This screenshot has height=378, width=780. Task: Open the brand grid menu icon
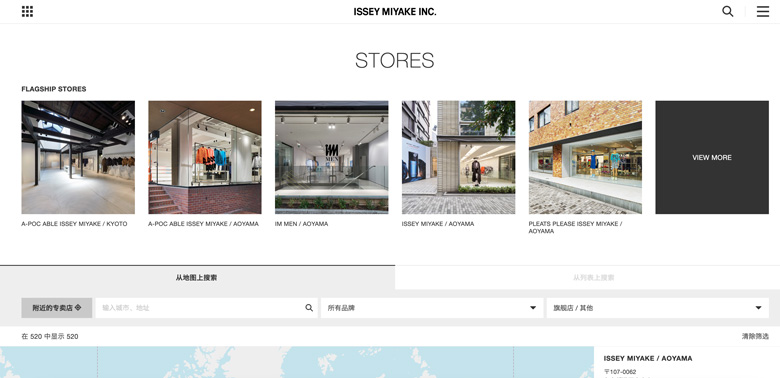(27, 11)
